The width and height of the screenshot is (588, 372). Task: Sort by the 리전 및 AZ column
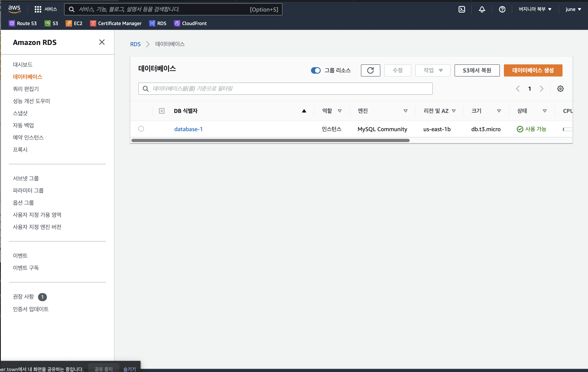(454, 111)
